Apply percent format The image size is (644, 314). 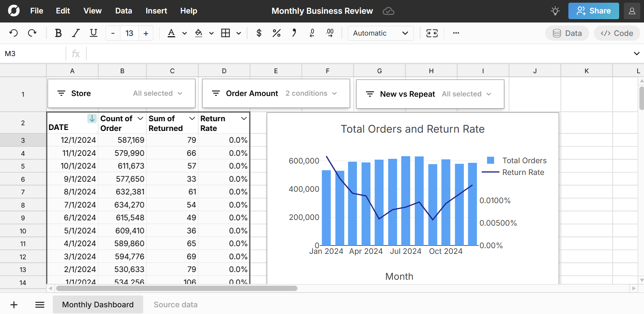[x=276, y=33]
